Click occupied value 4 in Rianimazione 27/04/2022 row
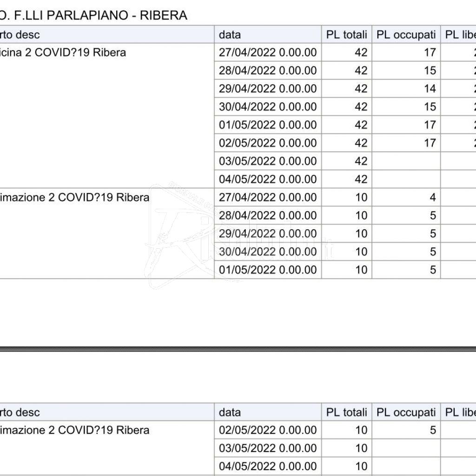The image size is (476, 476). [432, 198]
